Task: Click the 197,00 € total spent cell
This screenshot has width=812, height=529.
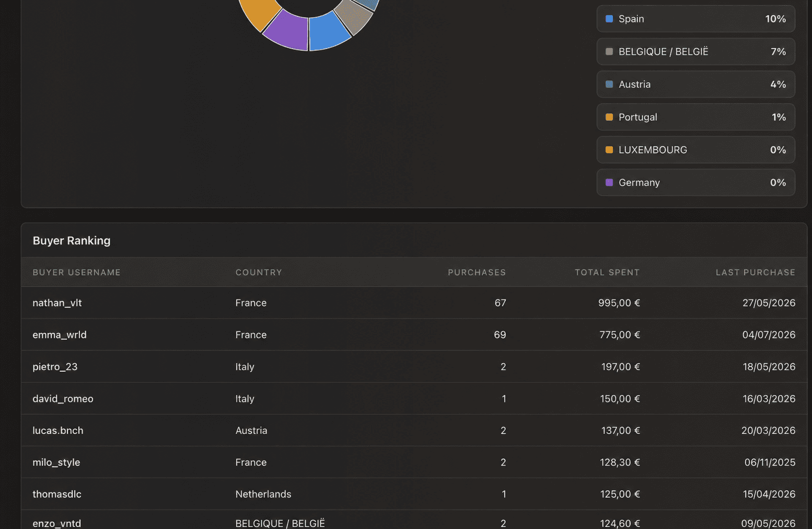Action: click(x=621, y=366)
